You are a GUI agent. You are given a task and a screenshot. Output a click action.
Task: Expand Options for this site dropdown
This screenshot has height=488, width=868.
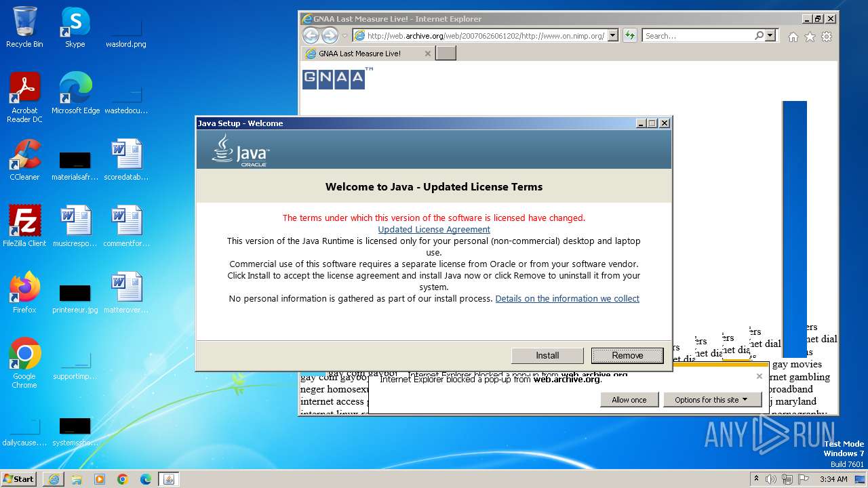pyautogui.click(x=711, y=400)
